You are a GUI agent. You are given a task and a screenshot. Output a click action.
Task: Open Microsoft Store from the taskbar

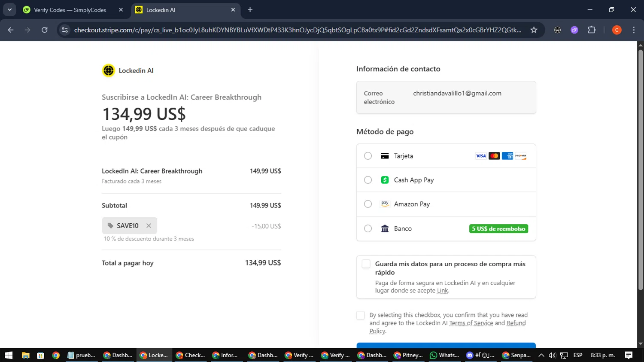[40, 355]
